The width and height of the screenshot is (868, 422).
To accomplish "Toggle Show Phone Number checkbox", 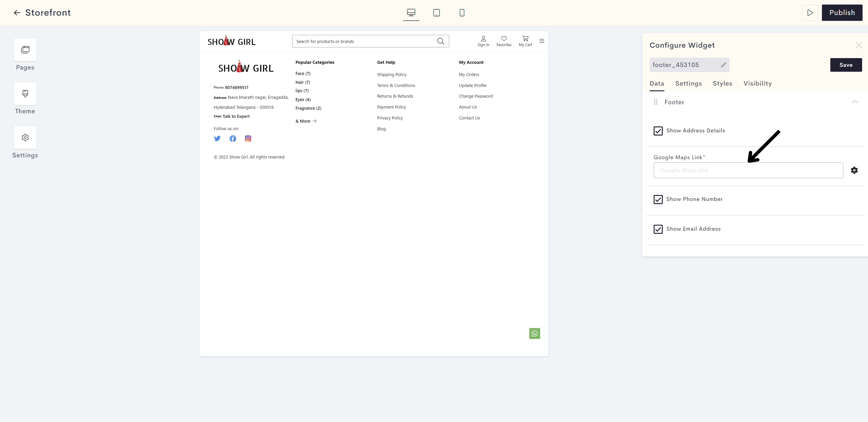I will [x=658, y=200].
